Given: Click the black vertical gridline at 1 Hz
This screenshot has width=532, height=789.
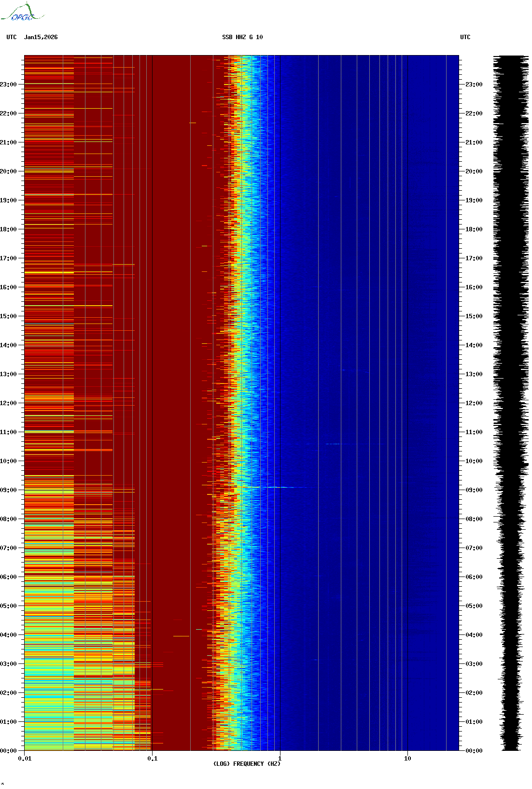Looking at the screenshot, I should tap(280, 338).
